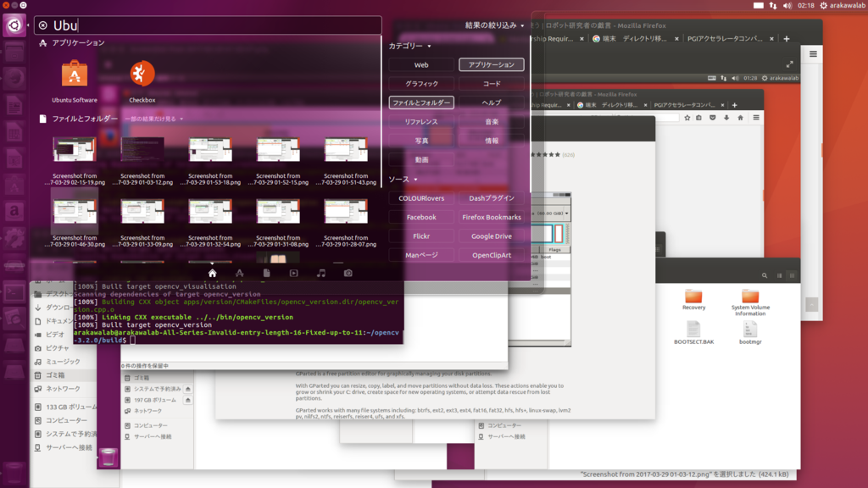Click the Dash search field containing Ubu
868x488 pixels.
(209, 25)
